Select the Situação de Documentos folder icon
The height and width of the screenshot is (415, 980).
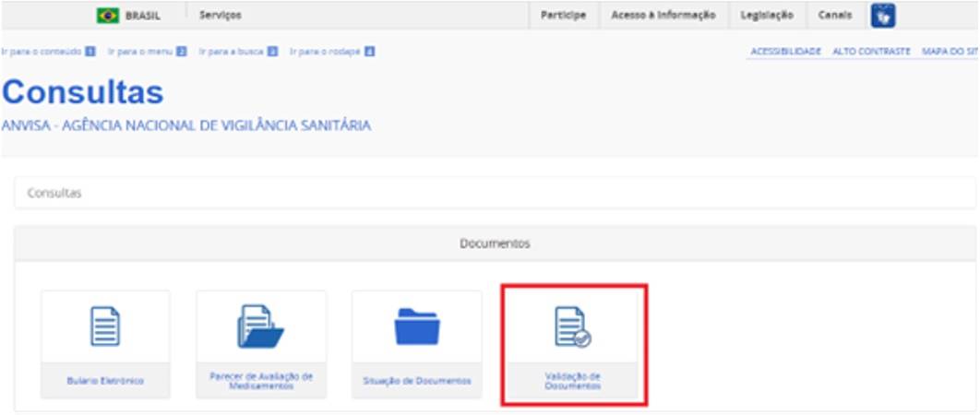[x=416, y=327]
